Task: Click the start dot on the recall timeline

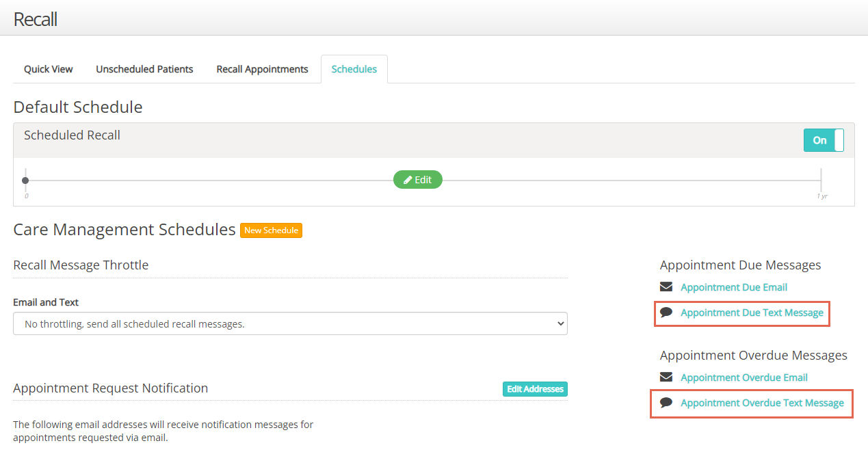Action: coord(25,181)
